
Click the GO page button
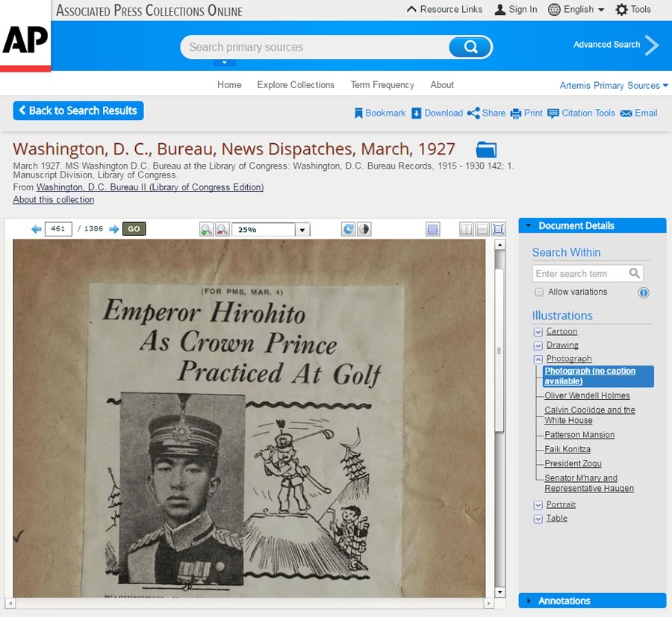coord(134,229)
